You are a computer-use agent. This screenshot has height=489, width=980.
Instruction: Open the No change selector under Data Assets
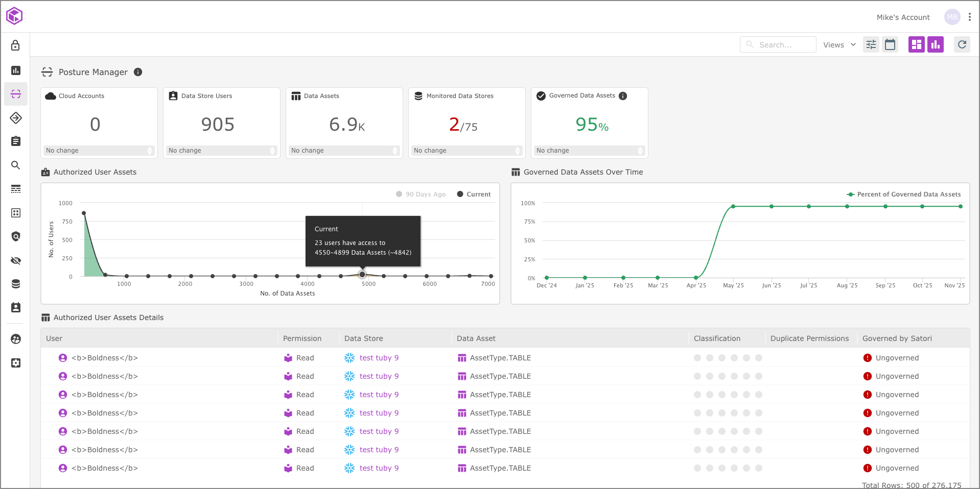344,151
